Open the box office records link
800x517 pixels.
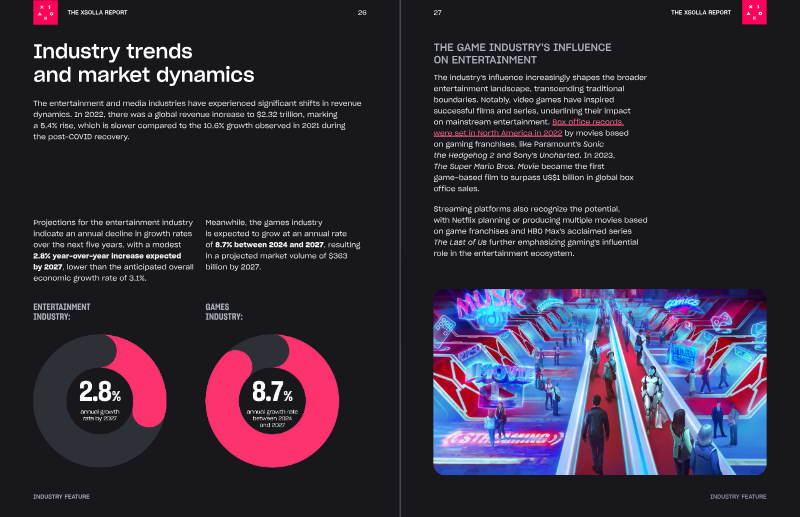(x=529, y=128)
